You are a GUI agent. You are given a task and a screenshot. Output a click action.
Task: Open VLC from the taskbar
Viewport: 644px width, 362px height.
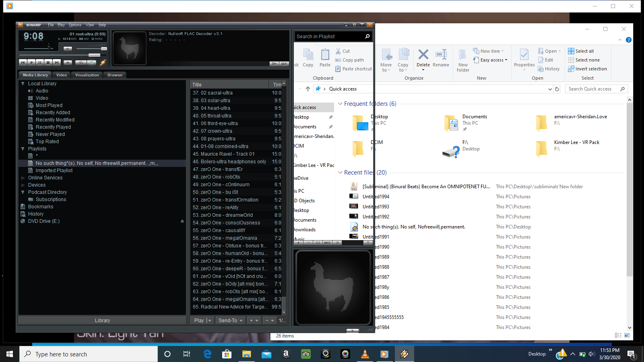pos(365,354)
